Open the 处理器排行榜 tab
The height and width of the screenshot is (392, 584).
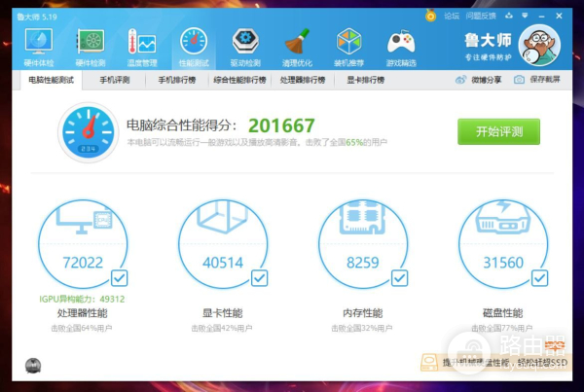click(x=305, y=80)
